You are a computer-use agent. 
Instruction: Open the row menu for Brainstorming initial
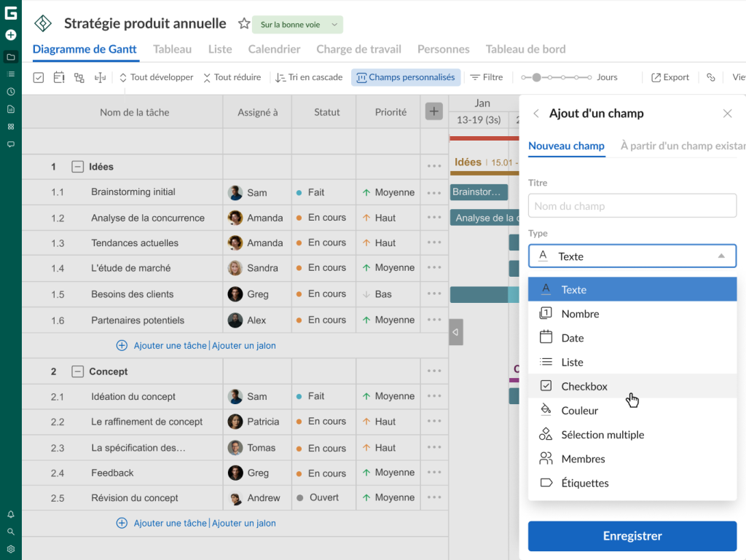[434, 192]
